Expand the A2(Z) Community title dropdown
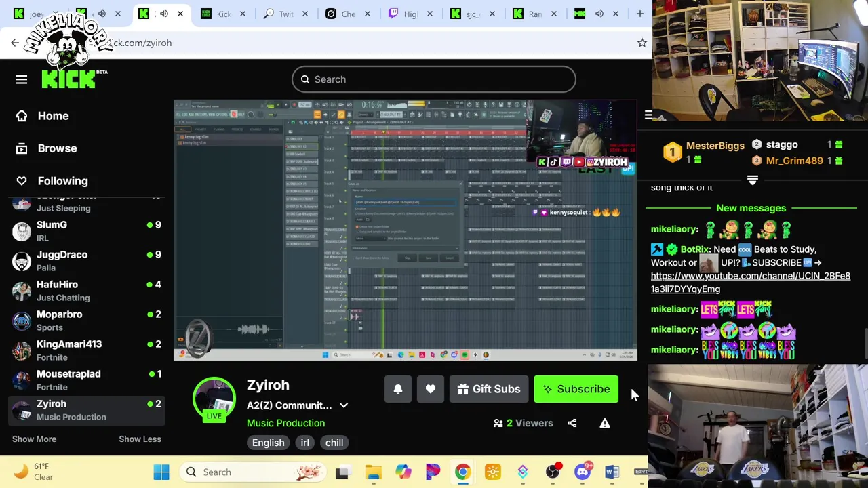This screenshot has width=868, height=488. coord(344,405)
